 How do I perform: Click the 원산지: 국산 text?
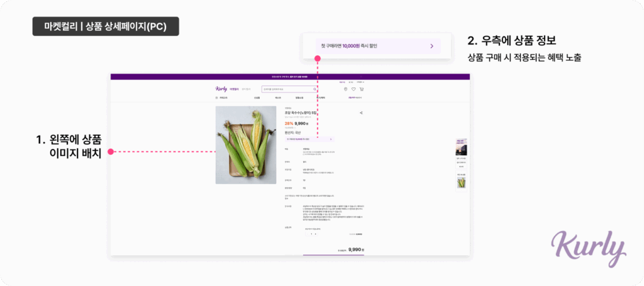293,133
